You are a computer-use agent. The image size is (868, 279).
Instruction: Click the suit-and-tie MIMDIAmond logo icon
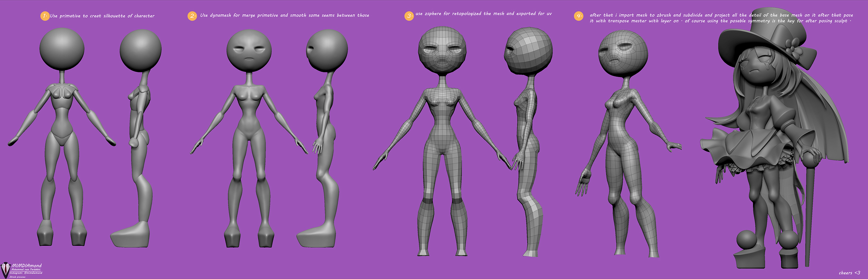tap(6, 270)
